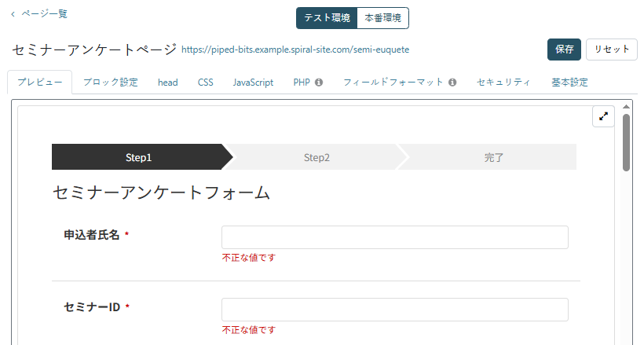Click the リセット button
The height and width of the screenshot is (345, 644).
[612, 50]
